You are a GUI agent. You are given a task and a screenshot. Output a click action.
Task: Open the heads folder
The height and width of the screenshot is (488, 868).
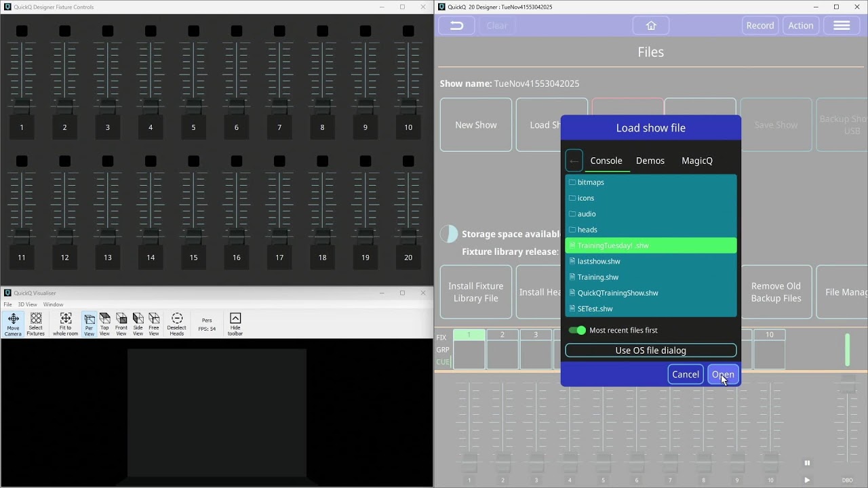pos(651,230)
